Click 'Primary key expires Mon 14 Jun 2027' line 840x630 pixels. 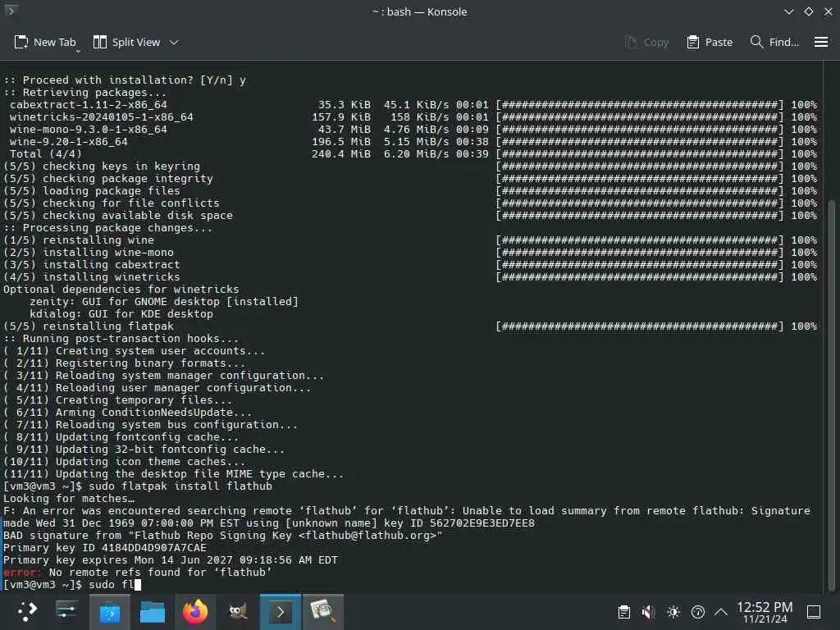pyautogui.click(x=171, y=559)
